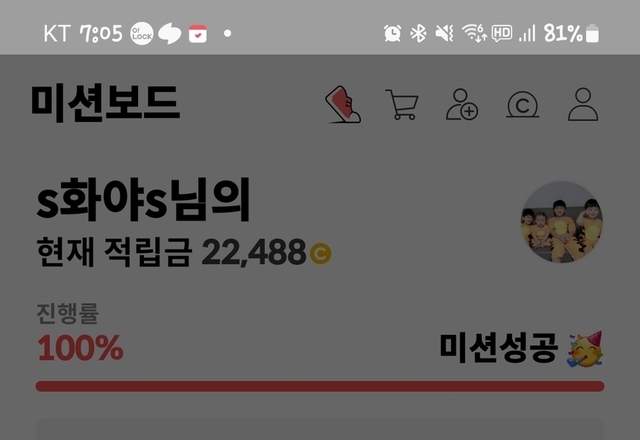Click the red mission progress bar
Viewport: 640px width, 440px height.
[320, 386]
